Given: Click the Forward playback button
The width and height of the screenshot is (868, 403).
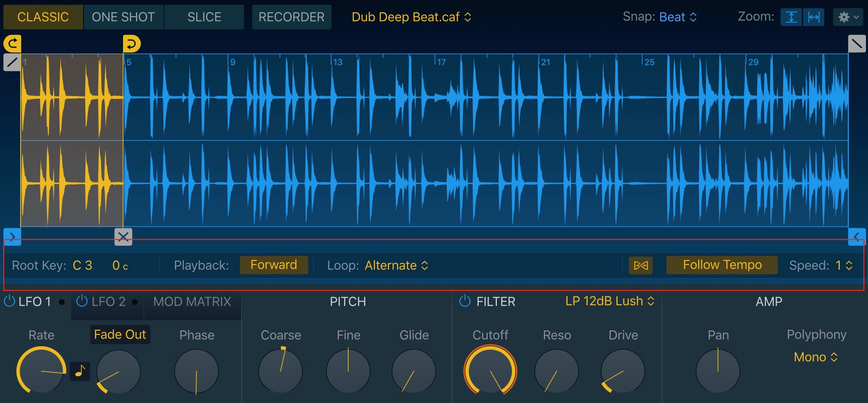Looking at the screenshot, I should pos(274,264).
